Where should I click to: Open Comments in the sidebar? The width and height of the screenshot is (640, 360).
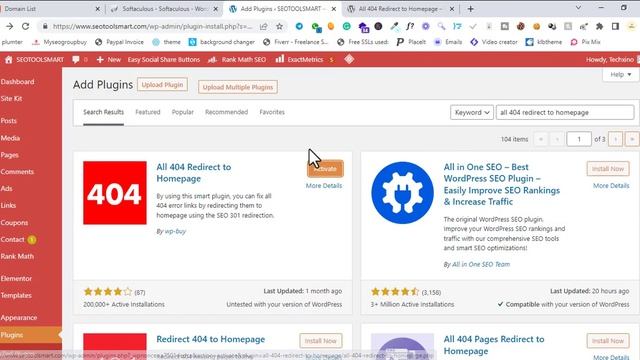coord(17,172)
